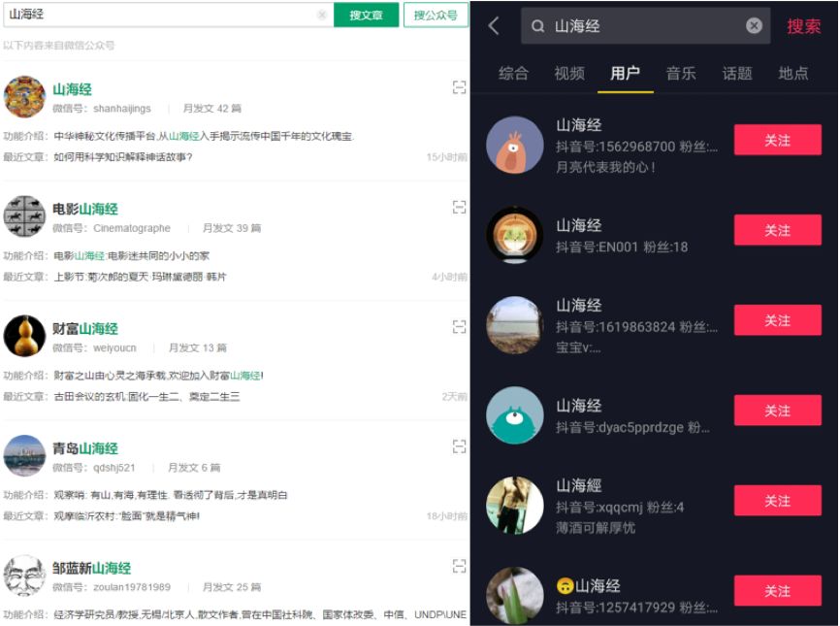This screenshot has width=840, height=626.
Task: Click the QR scan icon beside 邹蓝新山海经
Action: point(459,566)
